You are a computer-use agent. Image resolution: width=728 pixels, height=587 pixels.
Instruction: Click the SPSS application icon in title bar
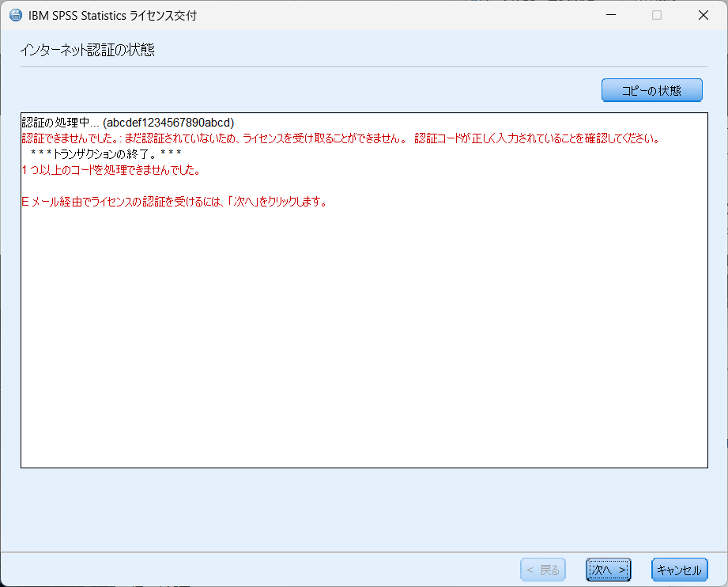coord(15,16)
